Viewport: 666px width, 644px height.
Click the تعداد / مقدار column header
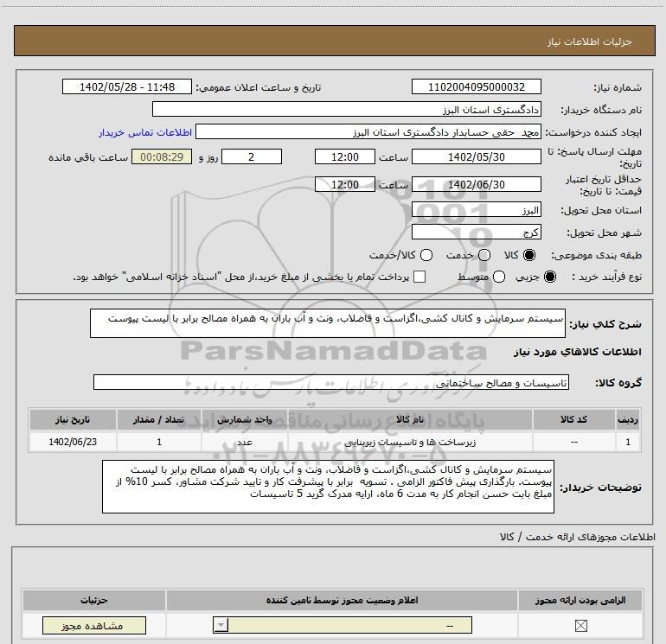click(159, 419)
